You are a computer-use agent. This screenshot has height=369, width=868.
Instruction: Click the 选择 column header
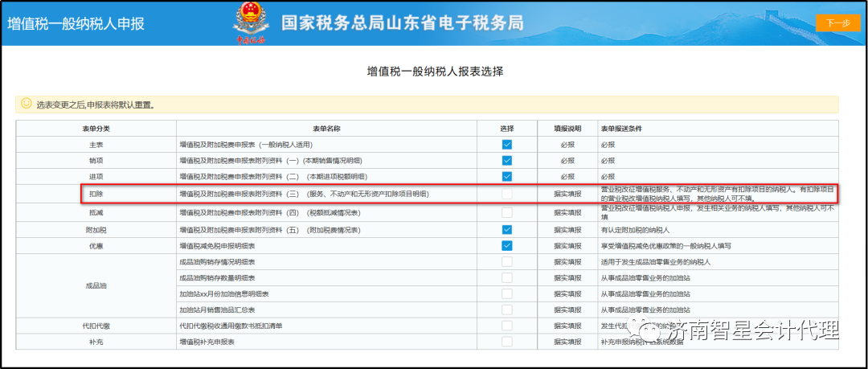point(507,129)
